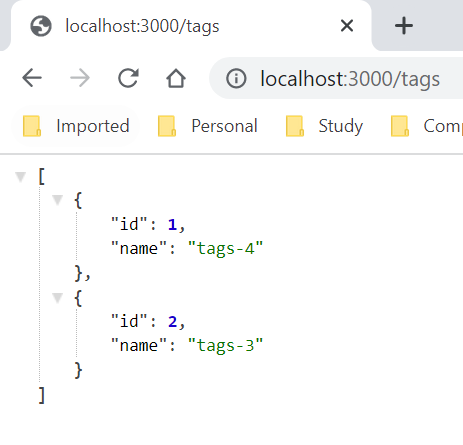The width and height of the screenshot is (463, 445).
Task: Open the Study bookmarks folder
Action: [324, 126]
